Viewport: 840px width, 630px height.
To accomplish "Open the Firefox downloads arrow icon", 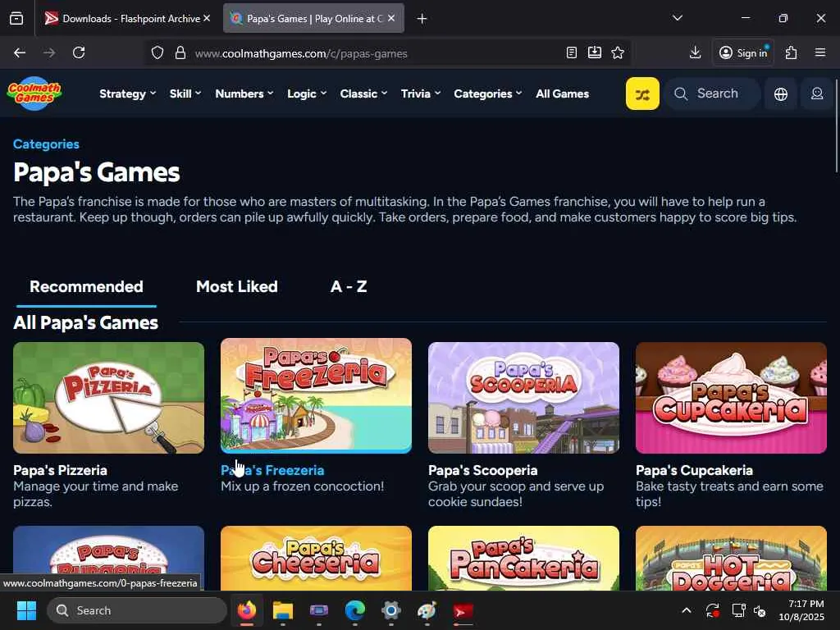I will coord(695,52).
